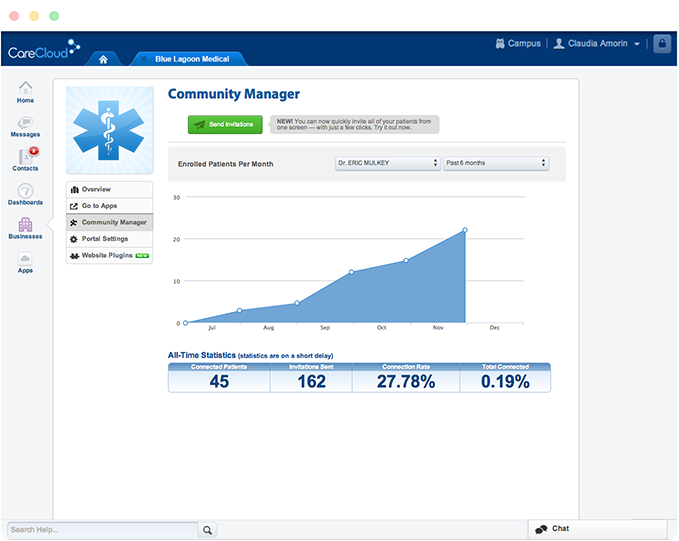
Task: Switch to Blue Lagoon Medical tab
Action: click(192, 59)
